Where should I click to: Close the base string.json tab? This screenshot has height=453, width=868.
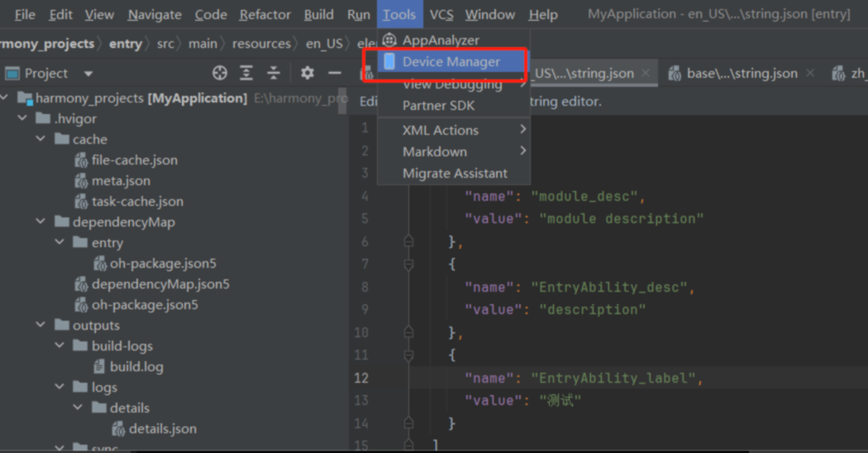tap(810, 73)
